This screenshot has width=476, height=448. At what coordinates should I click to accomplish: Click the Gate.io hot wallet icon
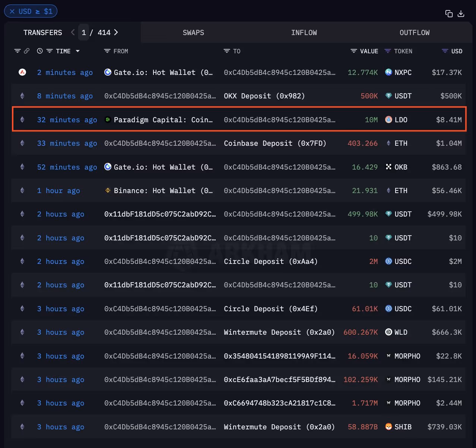(x=108, y=72)
